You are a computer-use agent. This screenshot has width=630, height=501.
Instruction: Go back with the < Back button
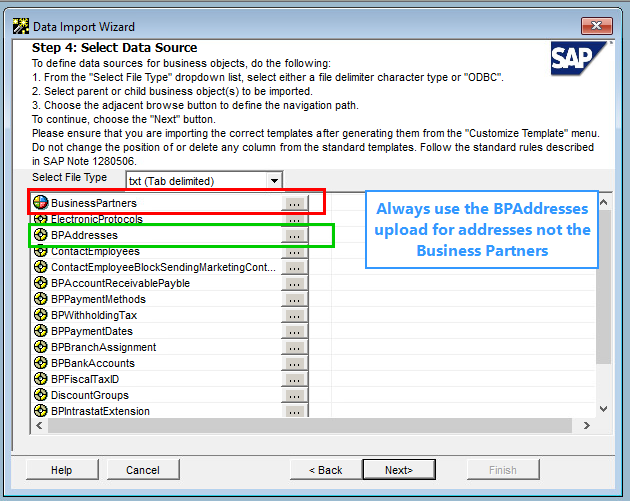[x=326, y=470]
